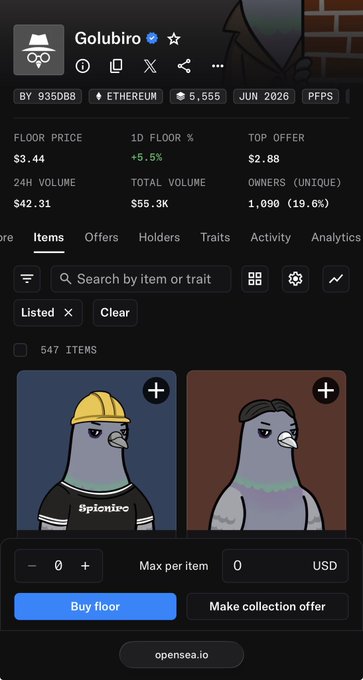The width and height of the screenshot is (363, 680).
Task: Switch to the Items tab
Action: pyautogui.click(x=49, y=238)
